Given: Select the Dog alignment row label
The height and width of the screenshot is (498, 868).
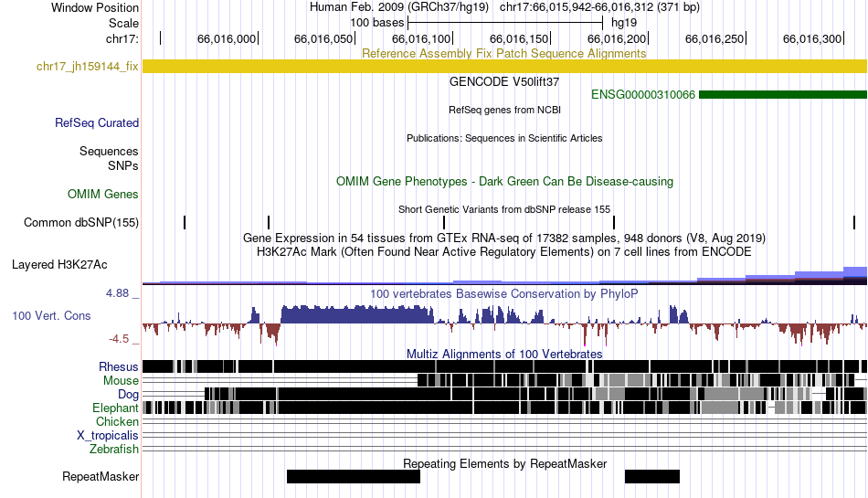Looking at the screenshot, I should click(128, 394).
